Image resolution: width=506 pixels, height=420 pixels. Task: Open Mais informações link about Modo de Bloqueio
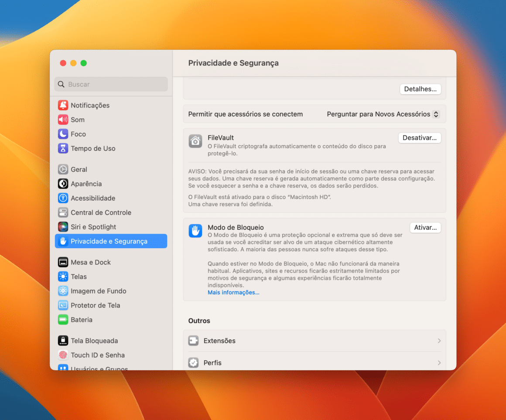coord(233,292)
